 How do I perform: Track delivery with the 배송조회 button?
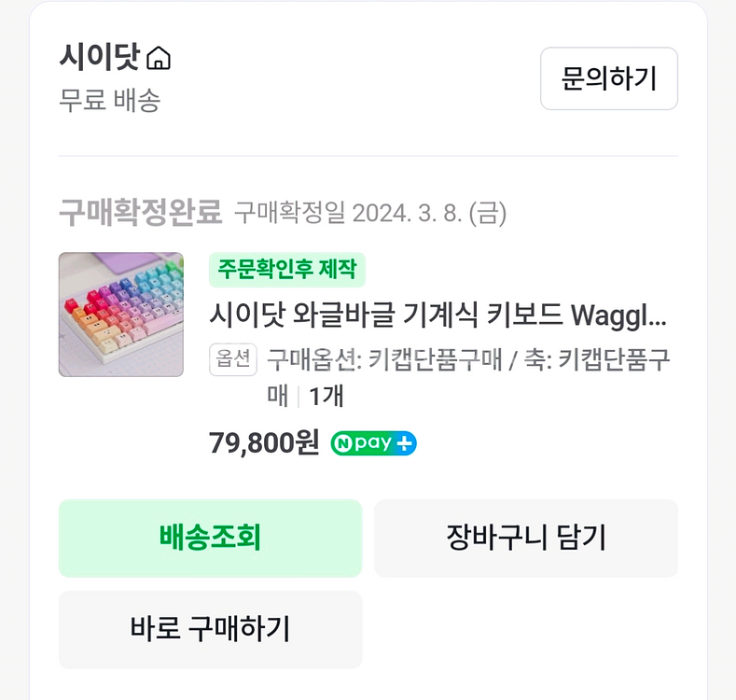point(210,539)
